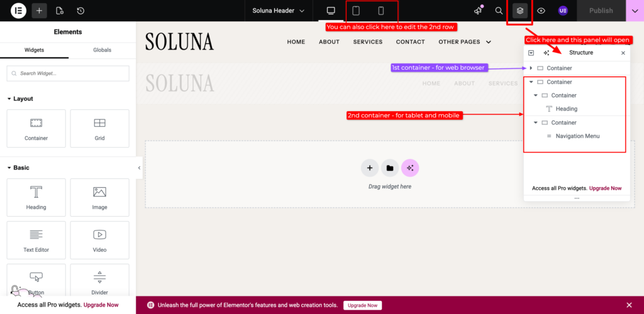Click the Search Widget input field
Screen dimensions: 644x314
[x=68, y=73]
